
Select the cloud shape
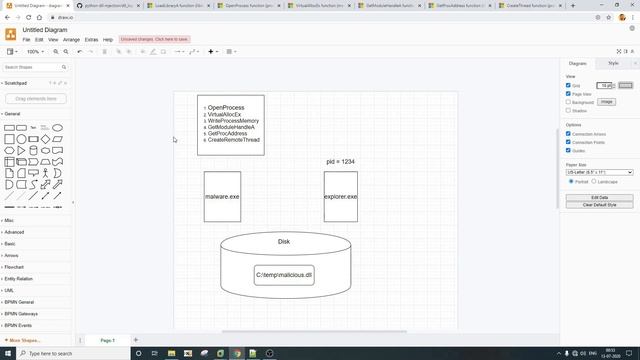[45, 150]
